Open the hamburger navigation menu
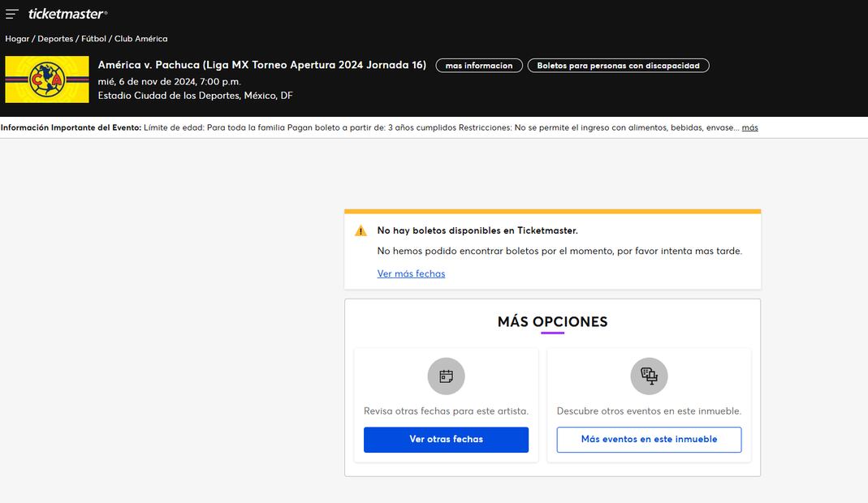The height and width of the screenshot is (503, 868). pyautogui.click(x=11, y=14)
